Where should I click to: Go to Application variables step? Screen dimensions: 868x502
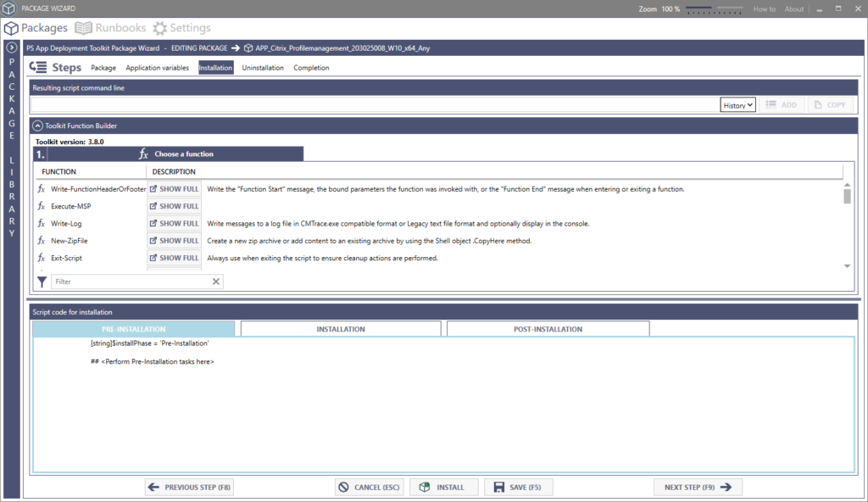157,68
